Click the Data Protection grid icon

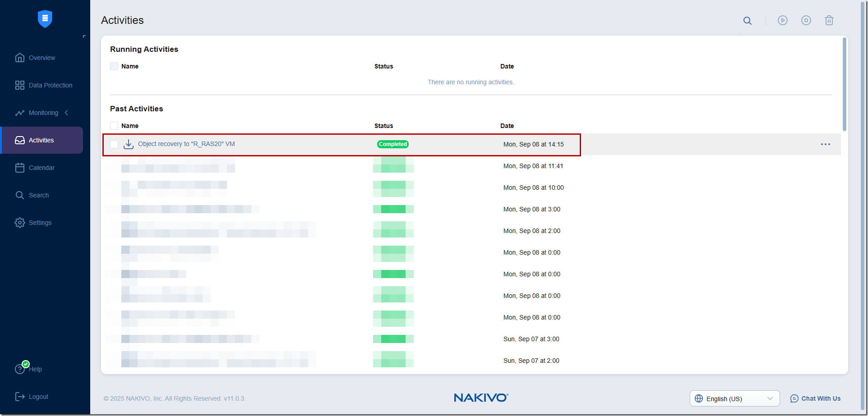tap(19, 85)
